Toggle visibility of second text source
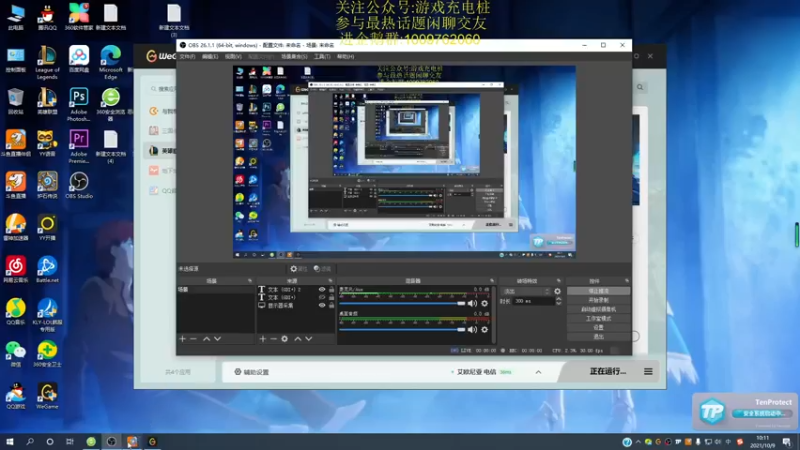This screenshot has height=450, width=800. click(322, 297)
